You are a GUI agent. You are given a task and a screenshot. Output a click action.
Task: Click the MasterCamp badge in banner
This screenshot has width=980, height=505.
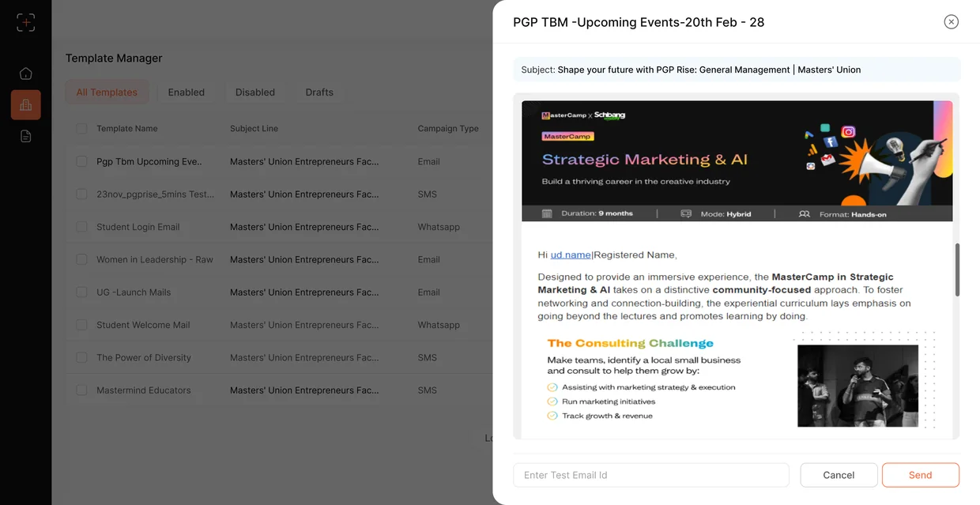tap(567, 136)
